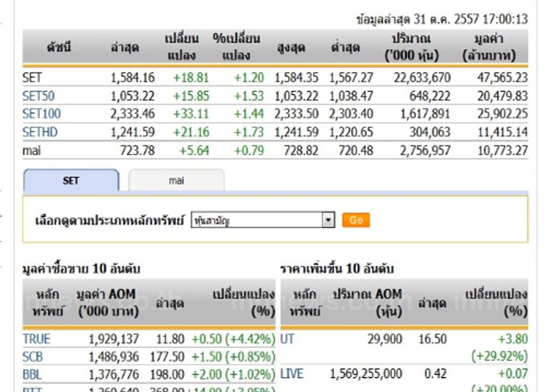Select LIVE last price 0.42
Viewport: 545px width, 392px height.
point(435,374)
